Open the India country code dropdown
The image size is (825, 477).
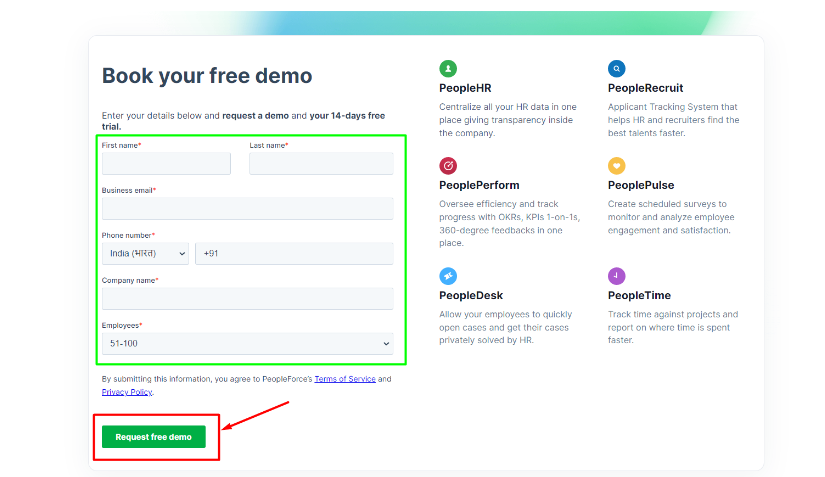145,253
